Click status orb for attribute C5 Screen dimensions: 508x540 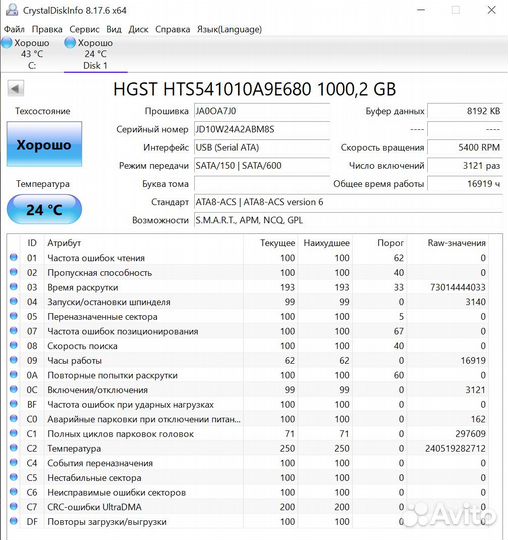pos(14,477)
